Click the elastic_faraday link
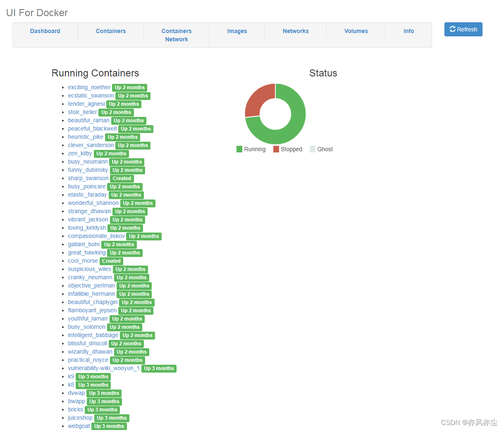Image resolution: width=504 pixels, height=430 pixels. [88, 195]
